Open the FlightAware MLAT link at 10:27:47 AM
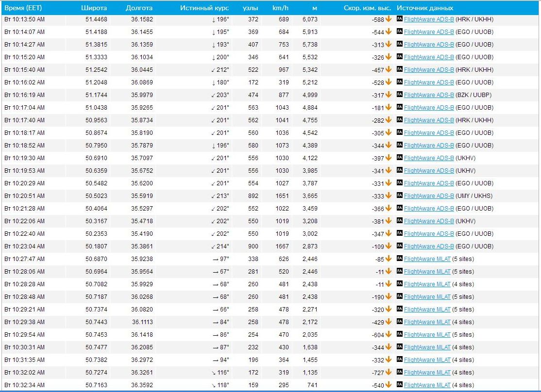Image resolution: width=541 pixels, height=392 pixels. tap(427, 259)
